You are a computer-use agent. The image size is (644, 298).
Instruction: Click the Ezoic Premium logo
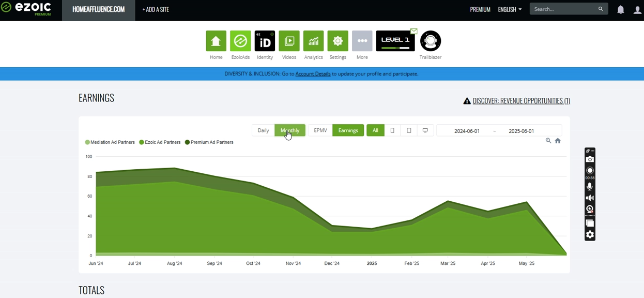pos(26,9)
